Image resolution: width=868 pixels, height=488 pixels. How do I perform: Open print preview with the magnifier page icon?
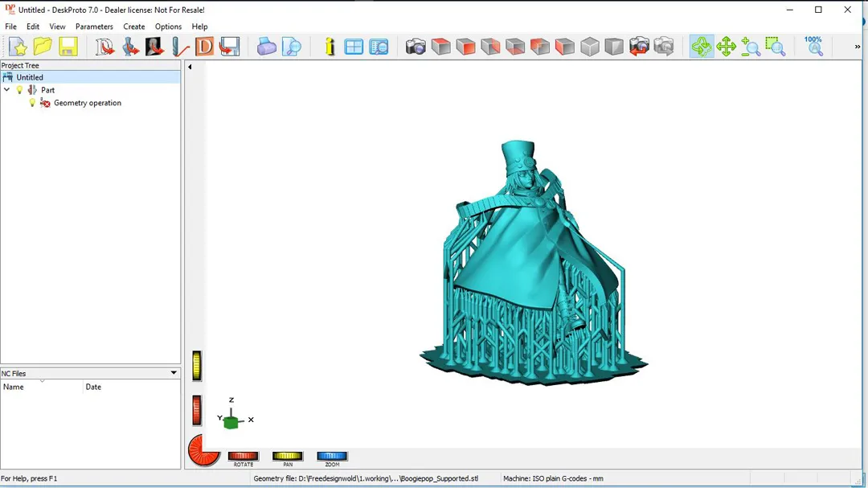tap(291, 47)
